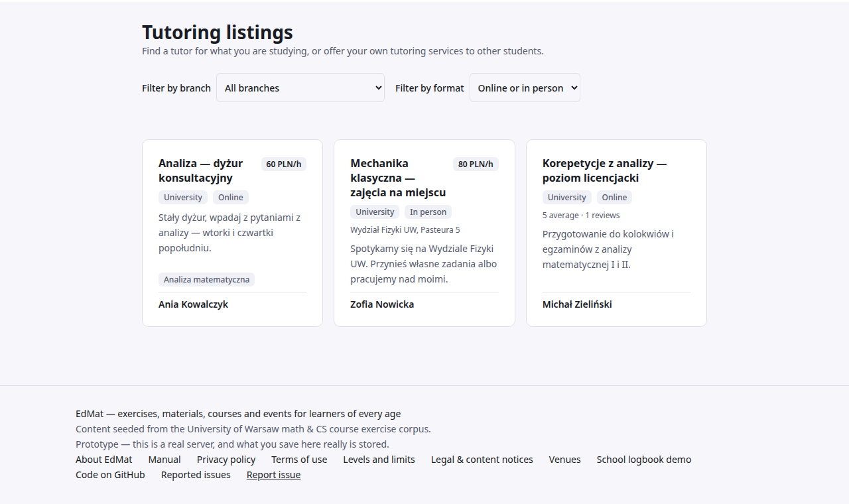Click the Filter by format label

pyautogui.click(x=430, y=88)
